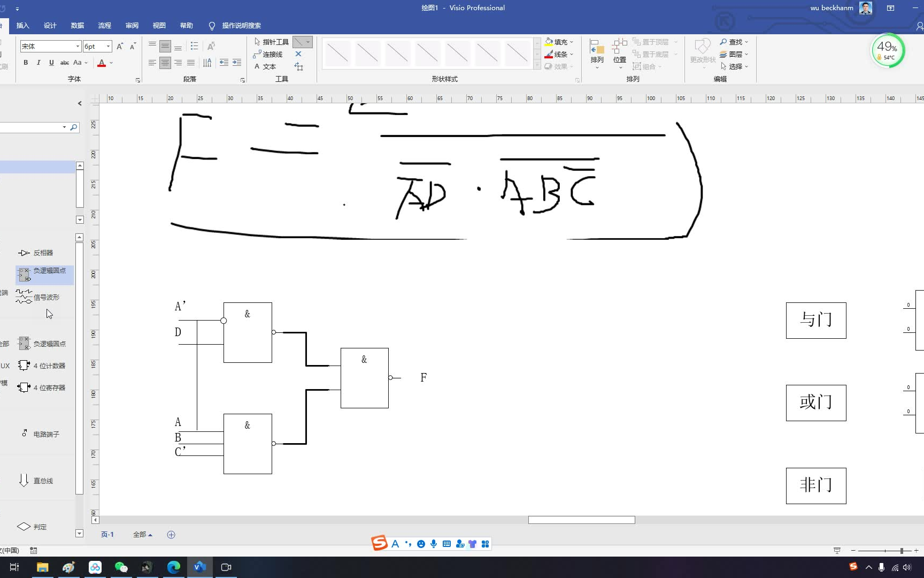The height and width of the screenshot is (578, 924).
Task: Align text to the bottom
Action: click(178, 46)
